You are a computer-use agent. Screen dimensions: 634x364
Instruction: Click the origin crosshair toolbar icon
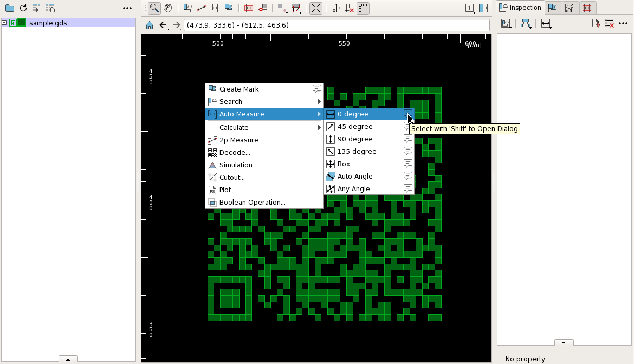point(335,8)
